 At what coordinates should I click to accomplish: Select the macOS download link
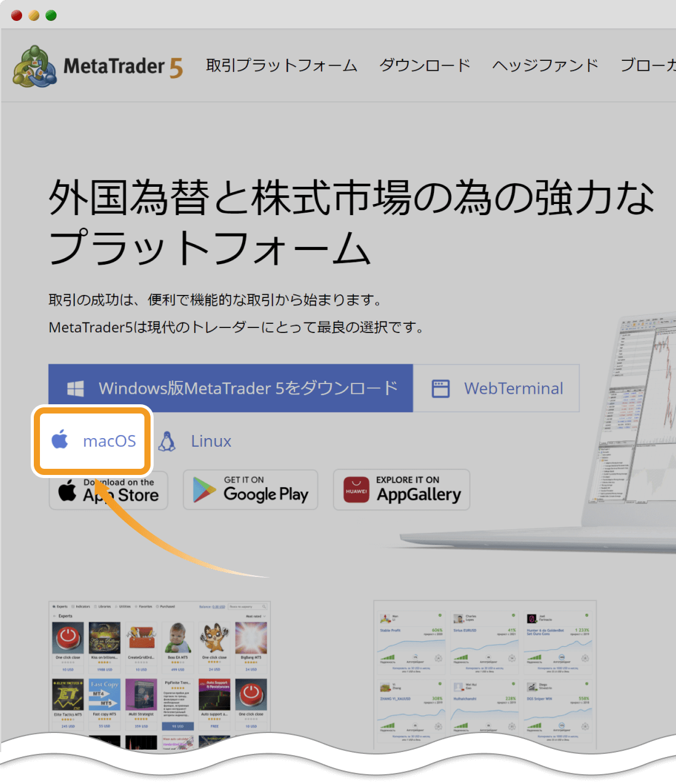[93, 441]
